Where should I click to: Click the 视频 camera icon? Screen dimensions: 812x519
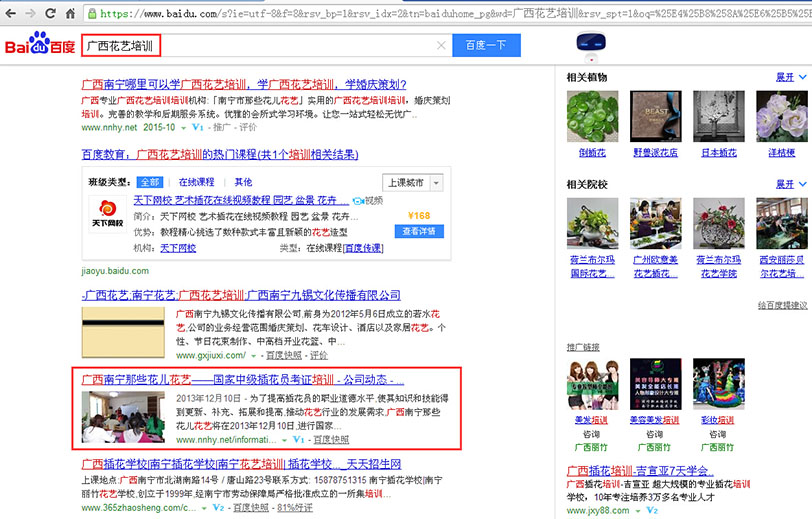pos(358,200)
